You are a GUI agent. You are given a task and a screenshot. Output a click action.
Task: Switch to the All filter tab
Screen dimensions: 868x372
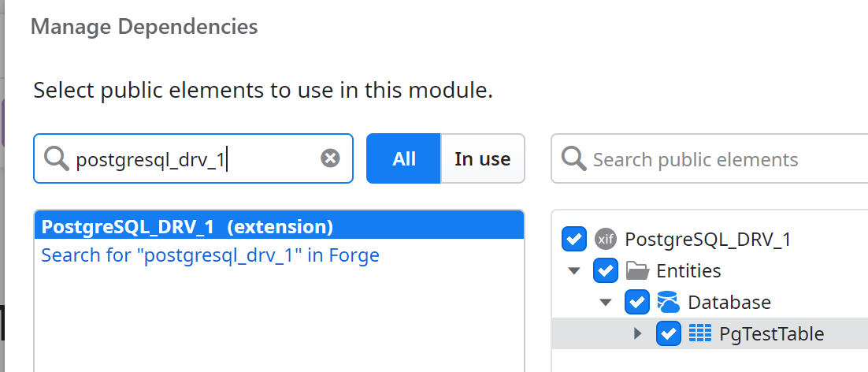pos(403,158)
